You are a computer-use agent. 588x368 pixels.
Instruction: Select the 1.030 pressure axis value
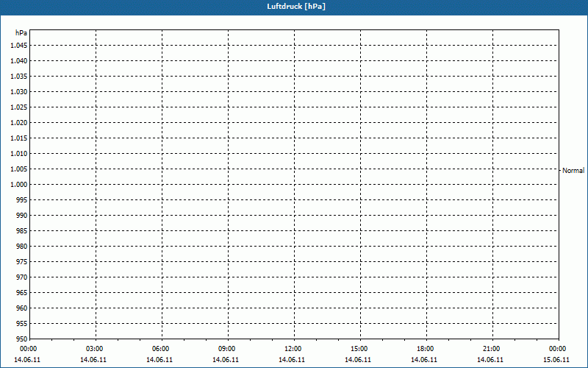coord(18,91)
